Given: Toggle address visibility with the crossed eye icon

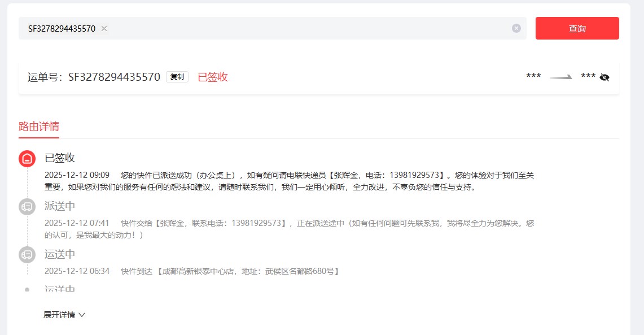Looking at the screenshot, I should [604, 77].
